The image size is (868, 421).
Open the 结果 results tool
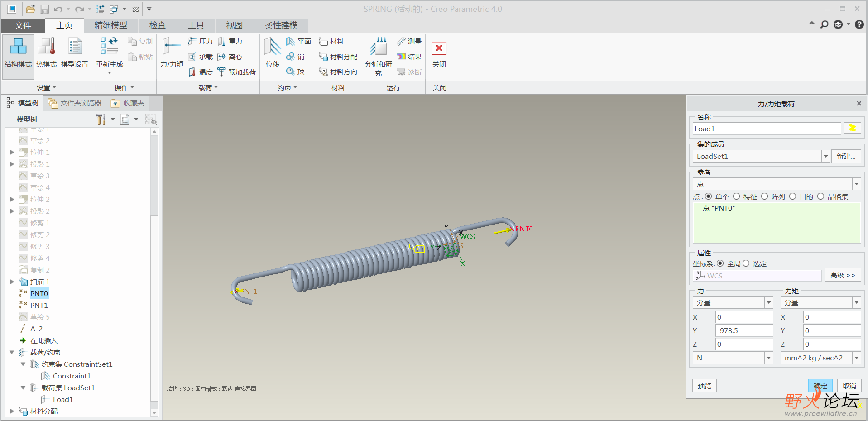pyautogui.click(x=409, y=57)
